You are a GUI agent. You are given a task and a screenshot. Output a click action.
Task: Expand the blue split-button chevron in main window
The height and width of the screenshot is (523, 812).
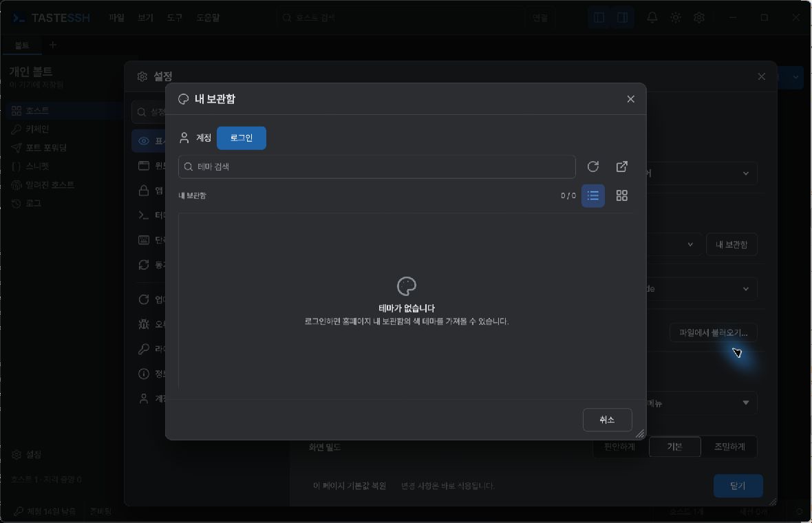(796, 77)
